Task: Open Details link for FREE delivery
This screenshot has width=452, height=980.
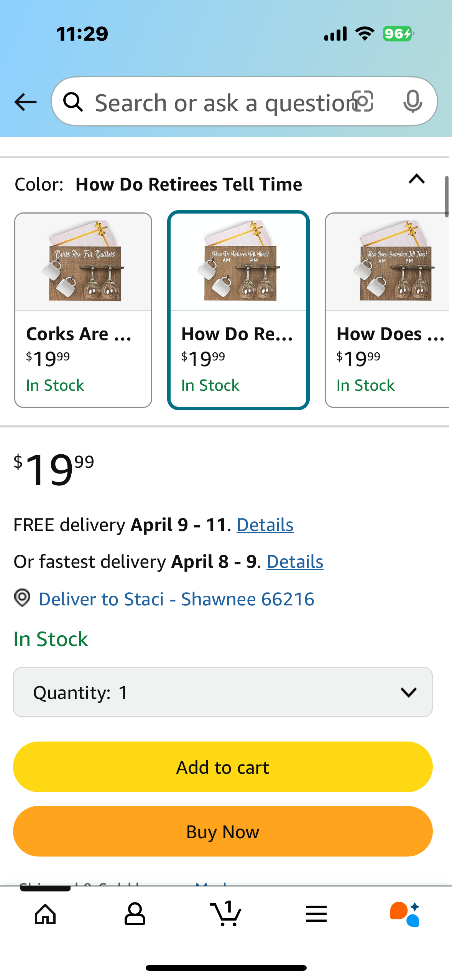Action: 265,525
